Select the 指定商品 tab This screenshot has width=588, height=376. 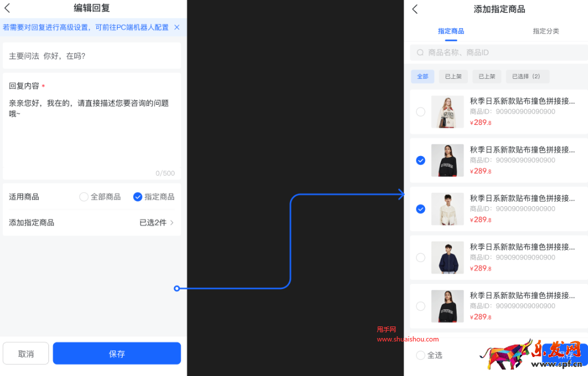(x=451, y=31)
